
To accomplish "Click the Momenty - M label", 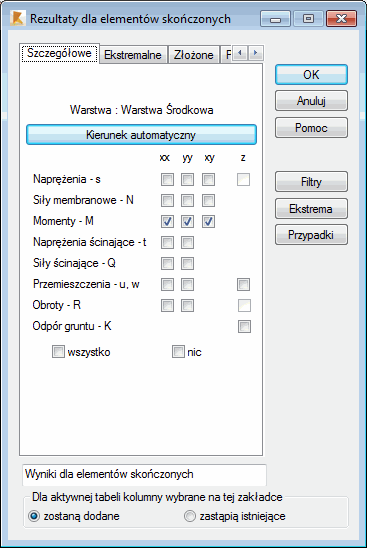I will [63, 221].
